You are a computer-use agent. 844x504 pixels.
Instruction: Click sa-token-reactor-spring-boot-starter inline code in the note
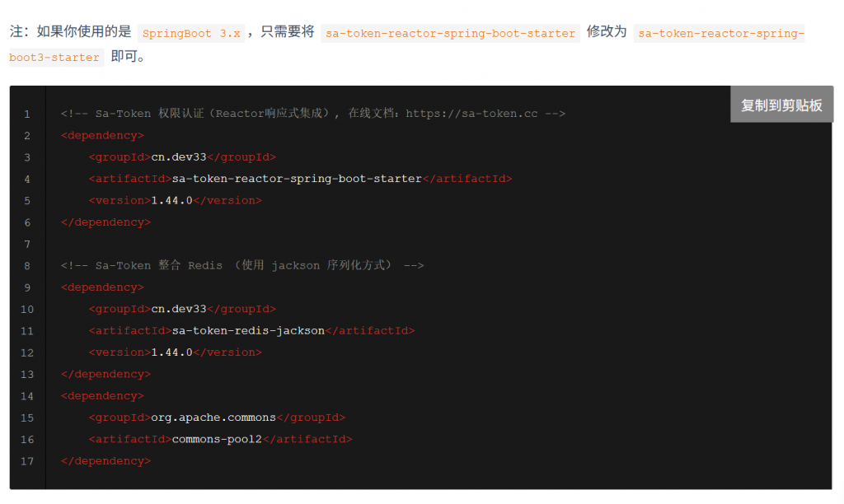tap(450, 34)
